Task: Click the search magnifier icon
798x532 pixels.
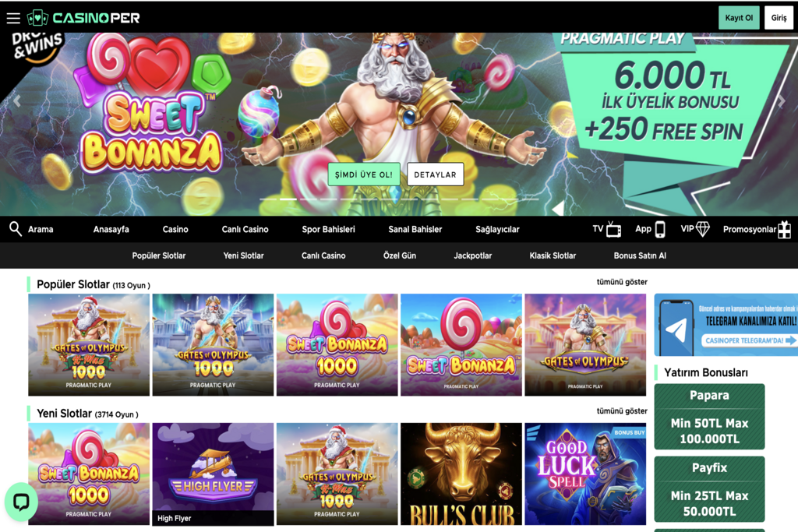Action: pyautogui.click(x=16, y=229)
